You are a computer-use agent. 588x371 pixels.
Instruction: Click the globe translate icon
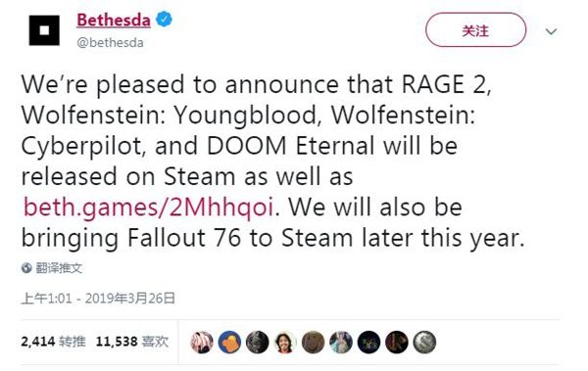(x=26, y=268)
